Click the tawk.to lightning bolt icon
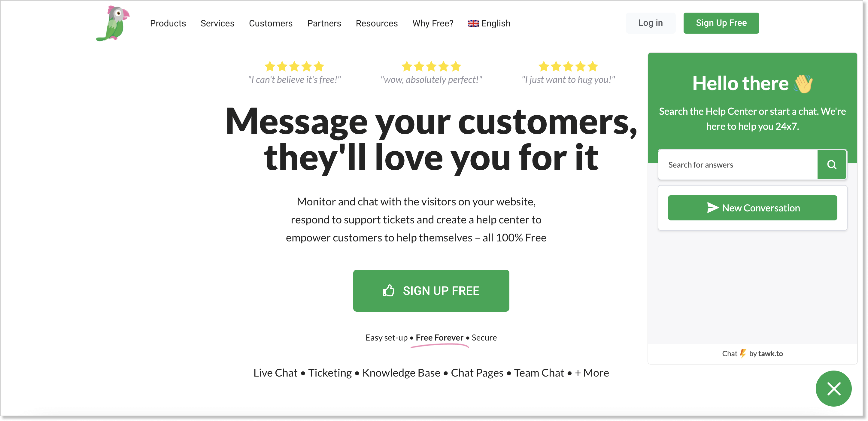The height and width of the screenshot is (421, 868). (x=743, y=353)
